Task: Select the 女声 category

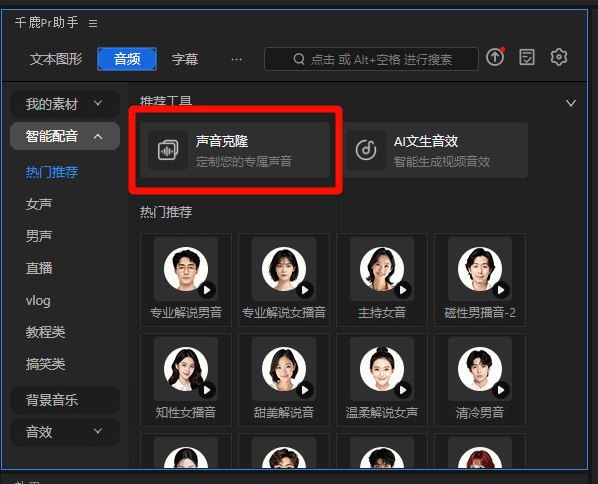Action: tap(39, 204)
